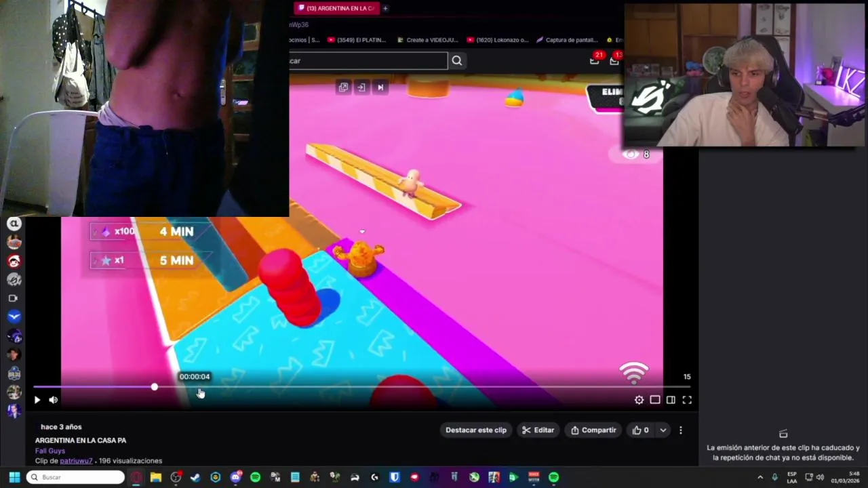Click the streamer facecam thumbnail
The height and width of the screenshot is (488, 868).
(x=745, y=75)
